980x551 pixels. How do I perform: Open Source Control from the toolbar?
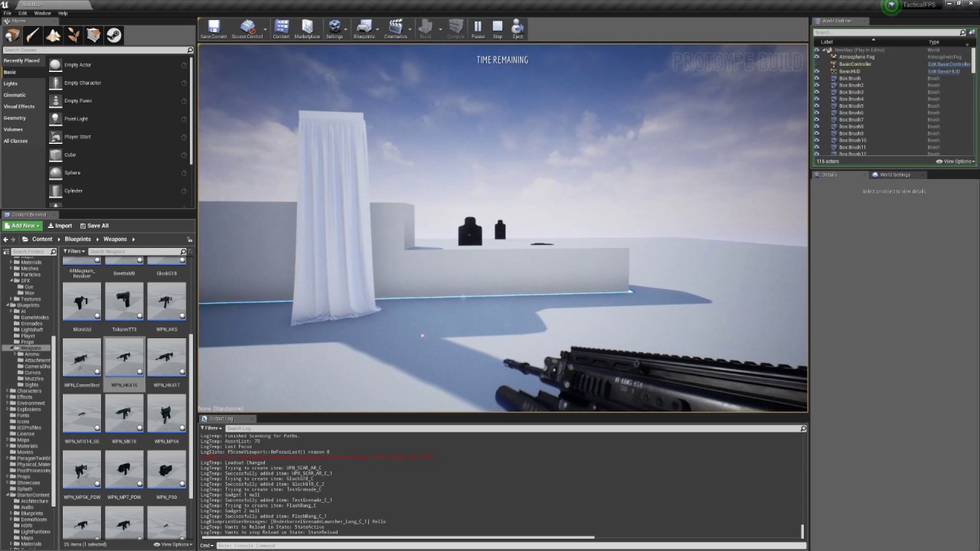point(247,29)
